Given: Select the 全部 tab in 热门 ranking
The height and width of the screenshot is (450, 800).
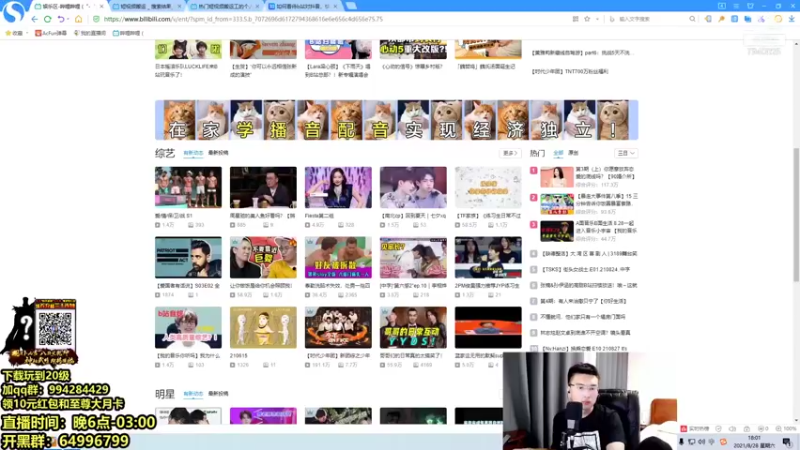Looking at the screenshot, I should tap(558, 153).
